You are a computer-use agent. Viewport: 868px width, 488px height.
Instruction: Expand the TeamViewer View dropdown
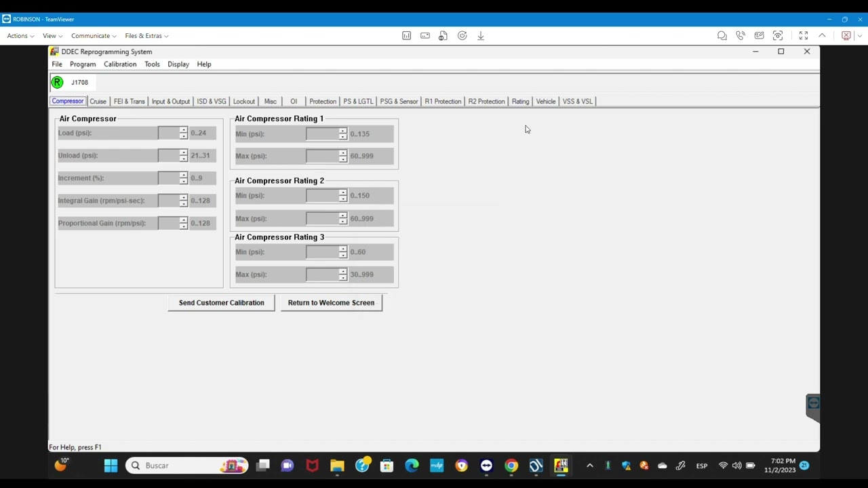click(x=52, y=36)
